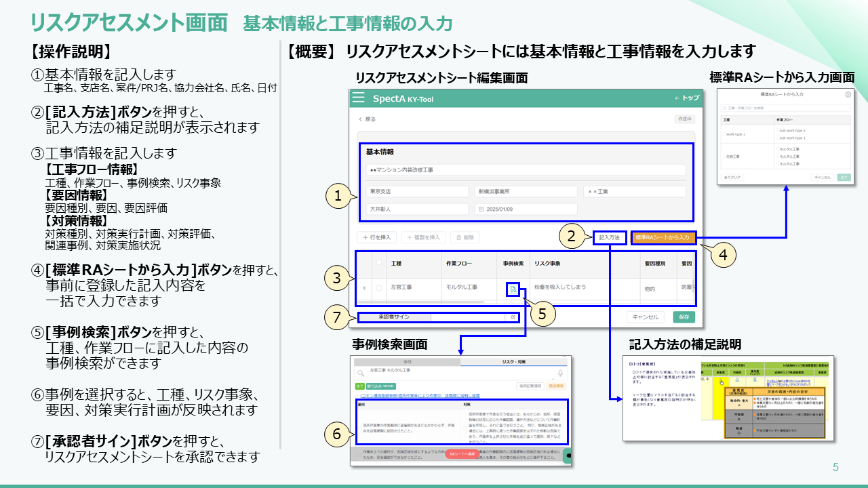868x488 pixels.
Task: Click the 記入方法 button
Action: (609, 238)
